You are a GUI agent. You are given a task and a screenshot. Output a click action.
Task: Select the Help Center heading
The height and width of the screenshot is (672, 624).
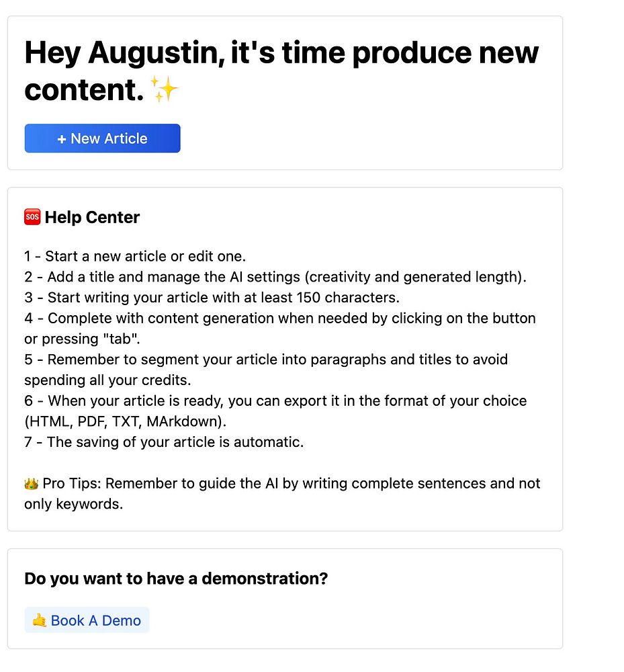(x=92, y=217)
